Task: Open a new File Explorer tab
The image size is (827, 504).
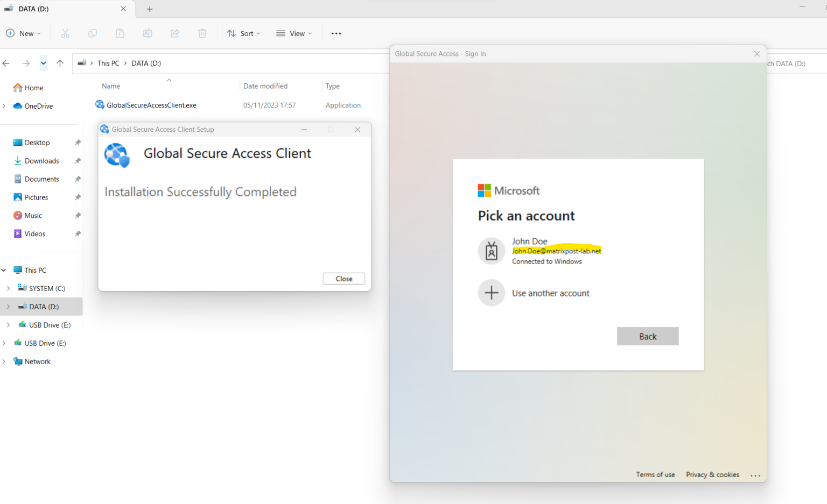Action: (150, 9)
